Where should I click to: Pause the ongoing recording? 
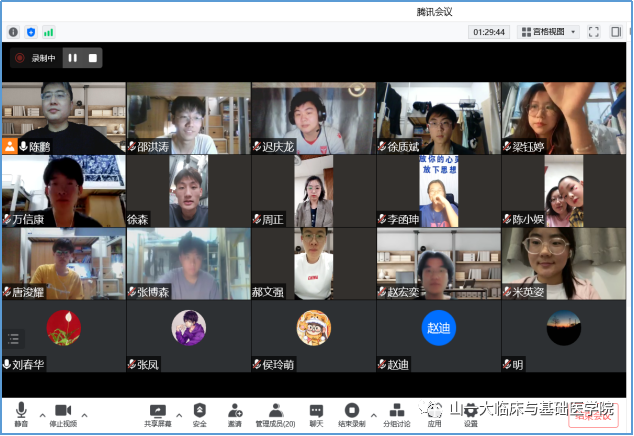72,58
